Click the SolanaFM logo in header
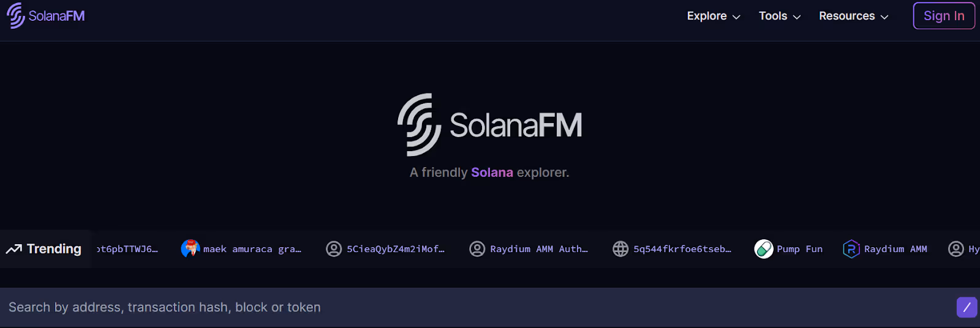980x328 pixels. (46, 16)
